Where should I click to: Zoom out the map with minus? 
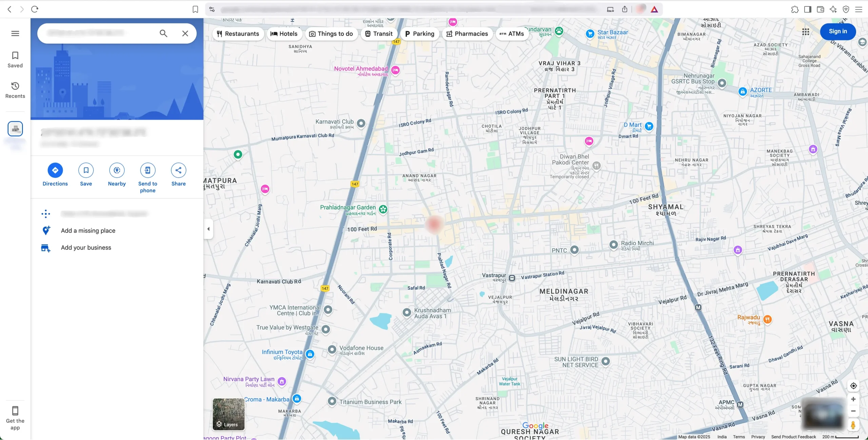pos(853,411)
